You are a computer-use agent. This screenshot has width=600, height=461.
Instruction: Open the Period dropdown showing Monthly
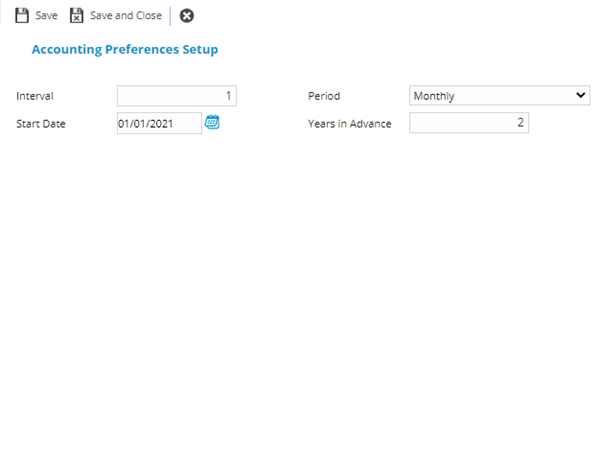pyautogui.click(x=499, y=96)
